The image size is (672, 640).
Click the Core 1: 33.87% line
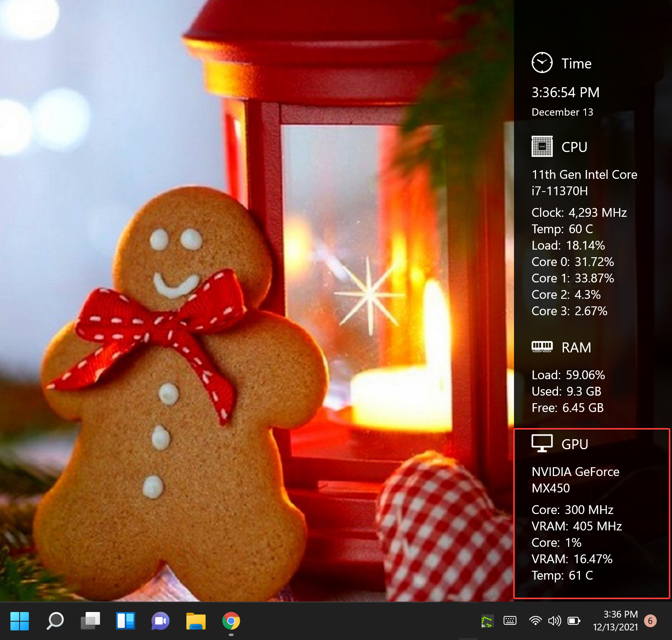click(573, 278)
